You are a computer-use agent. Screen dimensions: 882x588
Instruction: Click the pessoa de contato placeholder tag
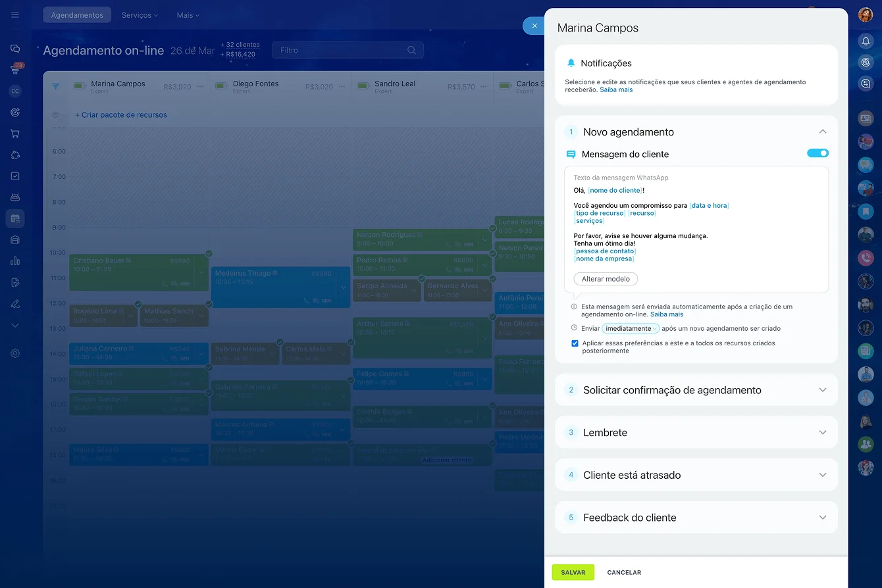[605, 251]
